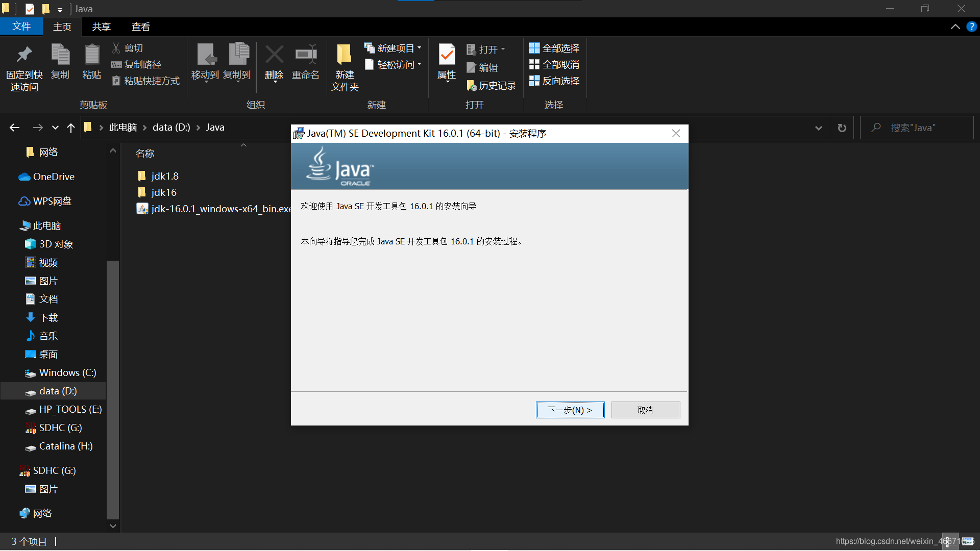Open the Open (打开) dropdown in ribbon
Screen dimensions: 980x551
[x=486, y=49]
